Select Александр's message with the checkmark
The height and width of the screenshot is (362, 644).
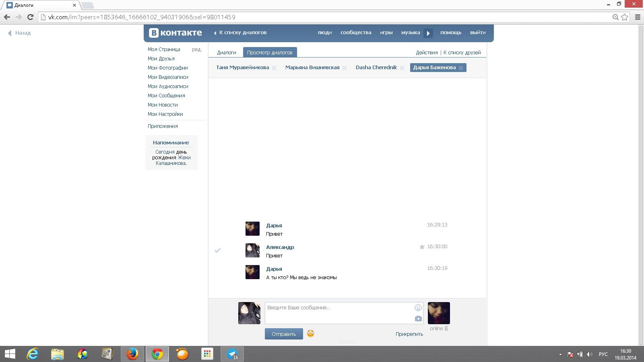pyautogui.click(x=217, y=250)
